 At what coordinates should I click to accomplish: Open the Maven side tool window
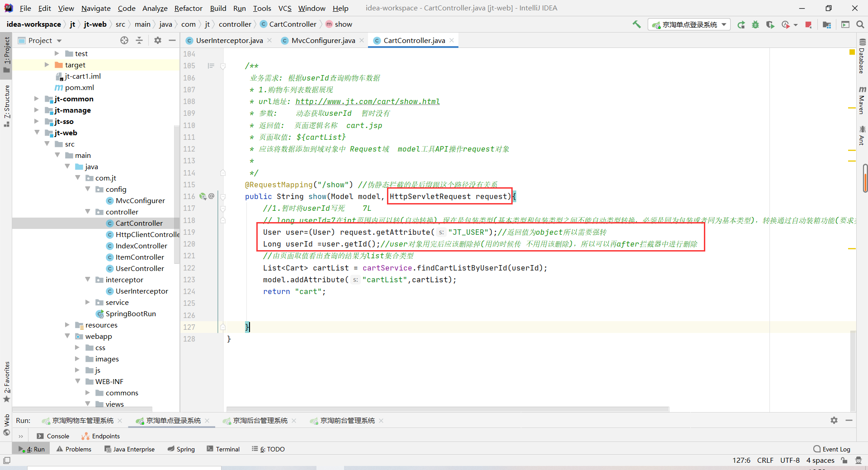tap(862, 100)
